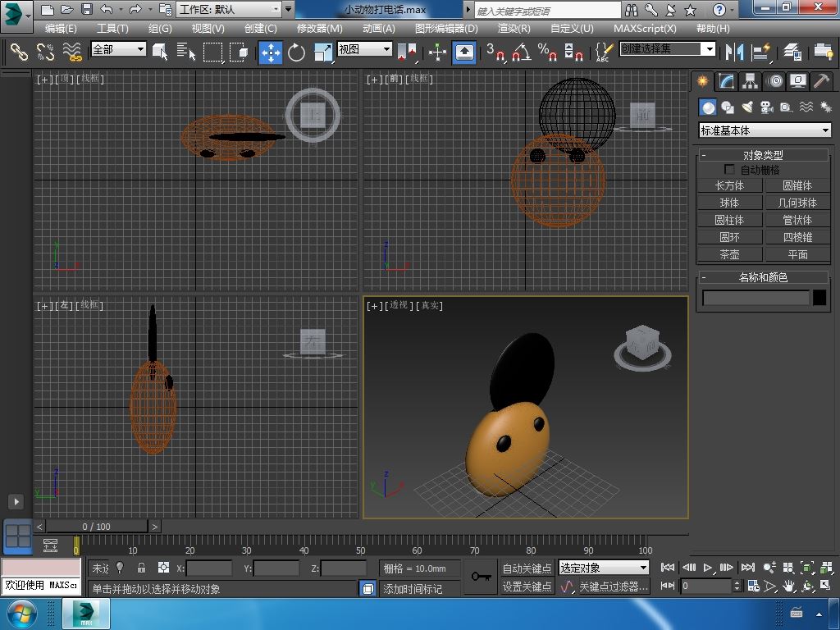
Task: Toggle the Angle Snap button
Action: (x=522, y=52)
